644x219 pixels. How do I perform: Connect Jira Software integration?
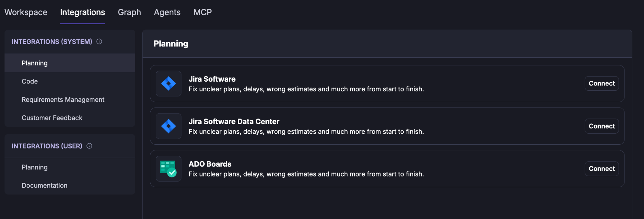[602, 84]
